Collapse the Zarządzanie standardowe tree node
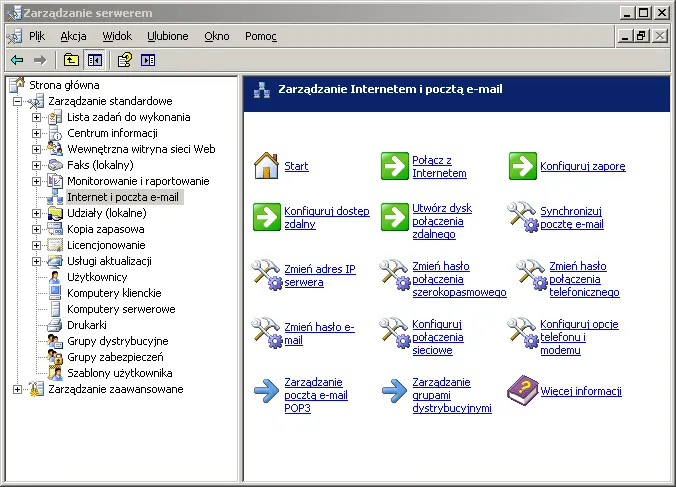This screenshot has height=487, width=676. [17, 101]
